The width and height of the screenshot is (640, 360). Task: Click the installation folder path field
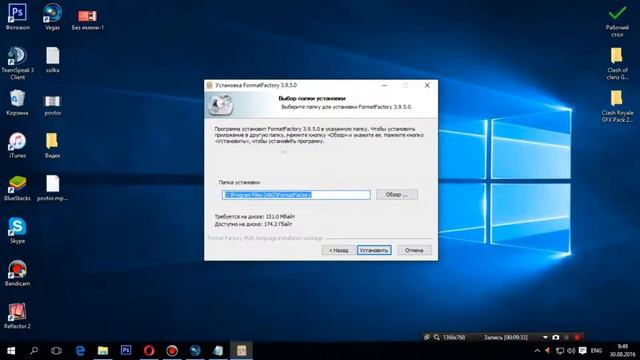click(x=296, y=195)
